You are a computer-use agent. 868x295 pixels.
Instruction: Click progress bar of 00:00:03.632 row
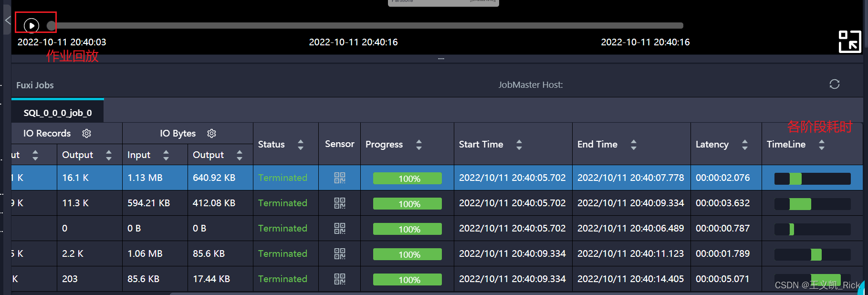coord(408,204)
